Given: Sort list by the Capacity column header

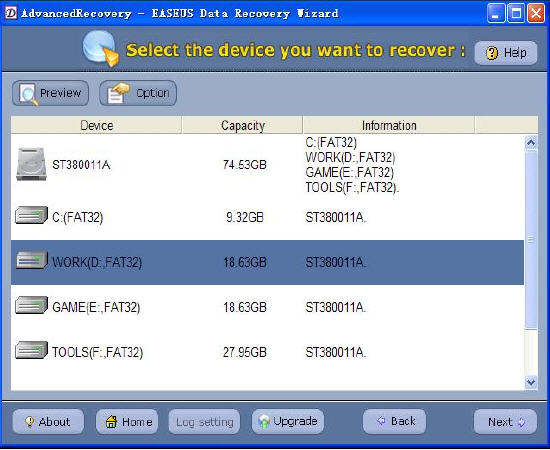Looking at the screenshot, I should (243, 125).
